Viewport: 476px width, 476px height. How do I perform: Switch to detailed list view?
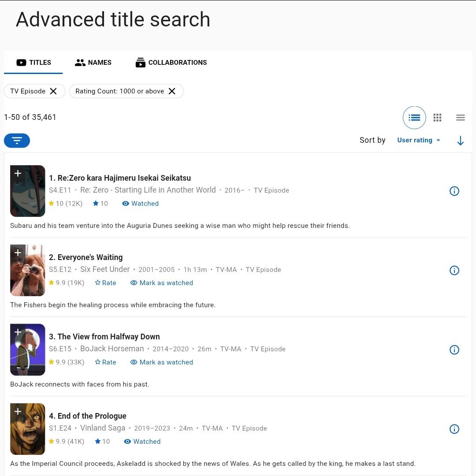click(414, 118)
